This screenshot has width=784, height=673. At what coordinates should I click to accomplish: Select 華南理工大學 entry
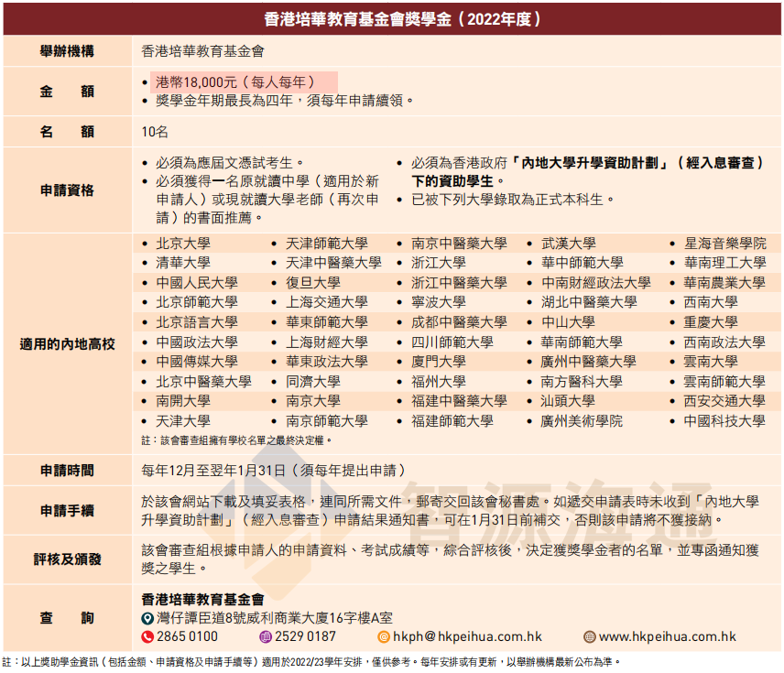coord(725,263)
